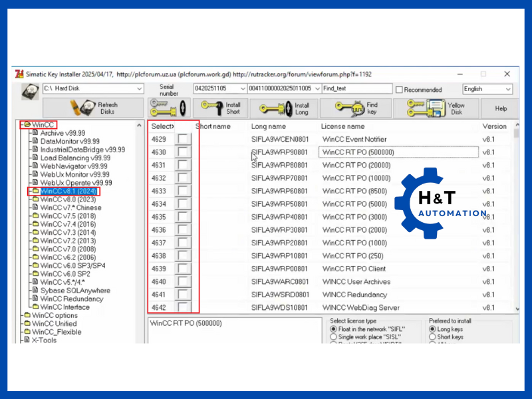Select the checkbox for row 4640
This screenshot has width=532, height=399.
[182, 282]
